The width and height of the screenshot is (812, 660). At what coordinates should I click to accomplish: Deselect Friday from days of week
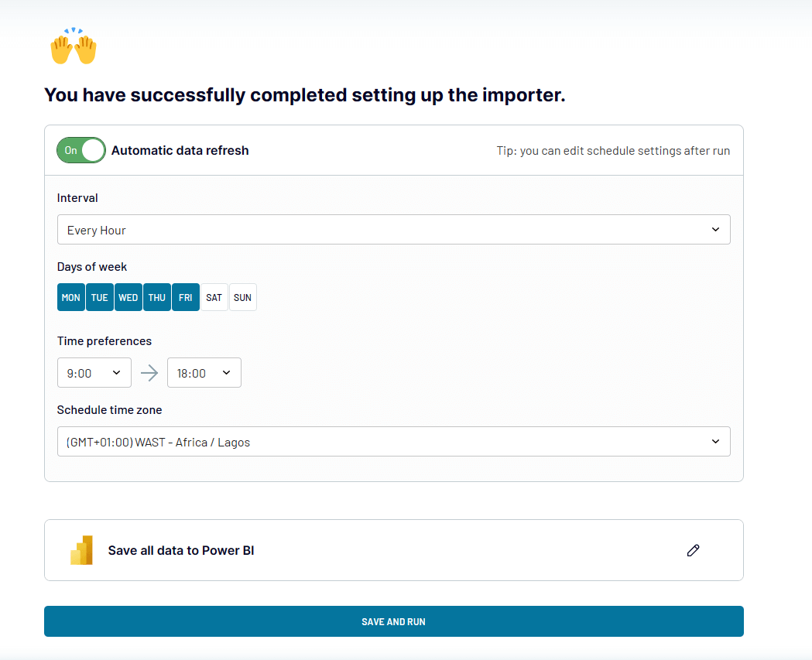pos(185,297)
